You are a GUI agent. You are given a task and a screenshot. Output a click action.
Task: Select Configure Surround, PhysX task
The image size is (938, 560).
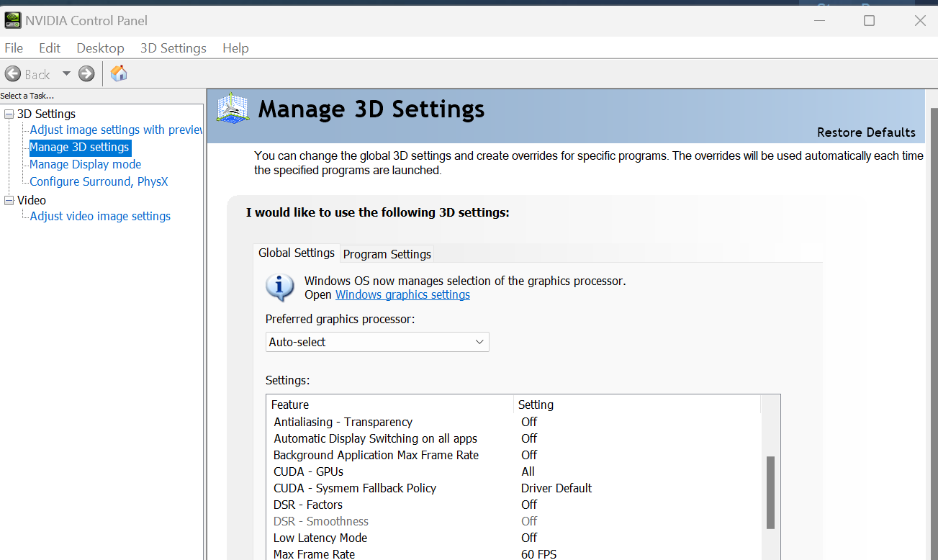tap(99, 181)
